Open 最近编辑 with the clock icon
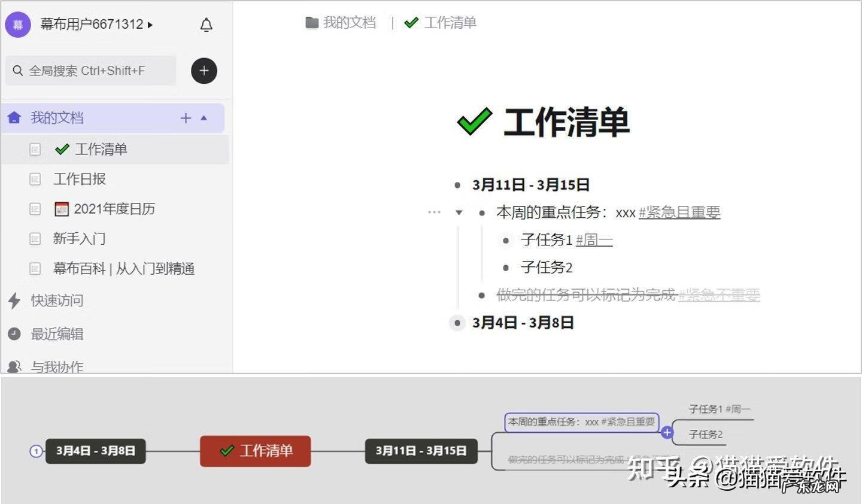This screenshot has height=504, width=862. click(x=14, y=334)
